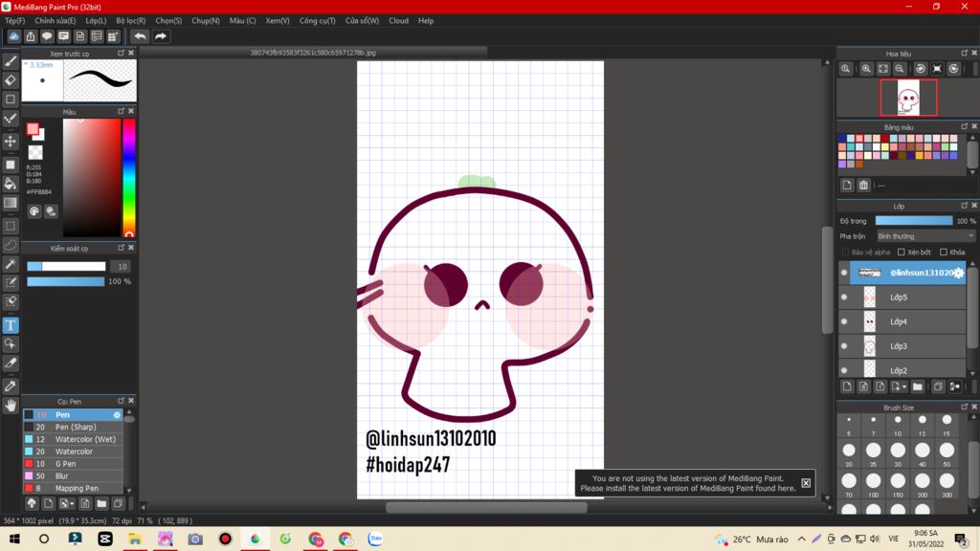The image size is (980, 551).
Task: Hide layer Lớp3
Action: [x=844, y=346]
